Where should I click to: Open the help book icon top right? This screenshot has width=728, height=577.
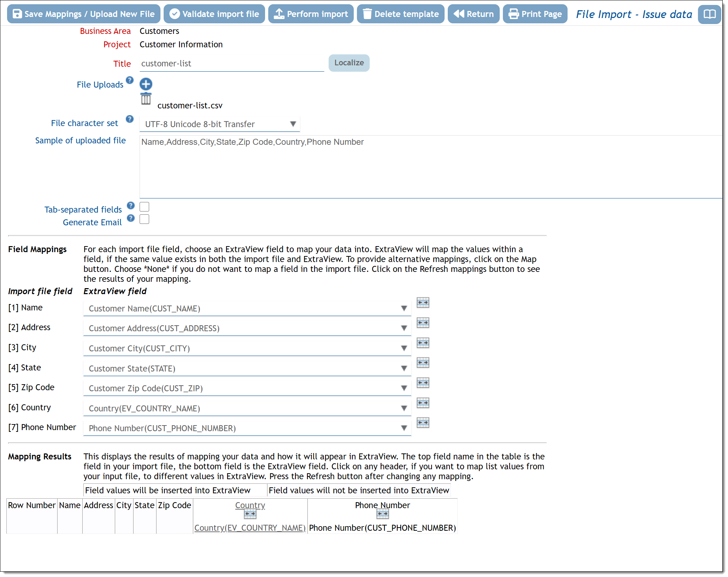coord(709,14)
